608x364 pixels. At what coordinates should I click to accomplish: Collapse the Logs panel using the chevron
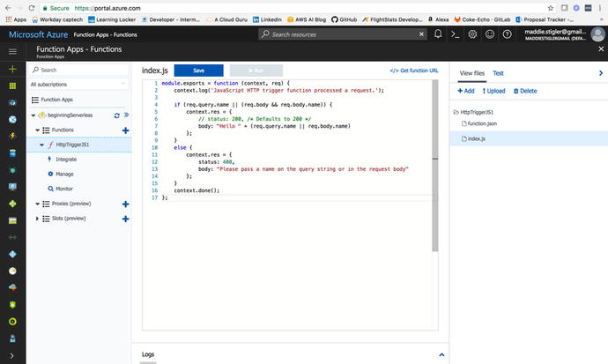(441, 354)
